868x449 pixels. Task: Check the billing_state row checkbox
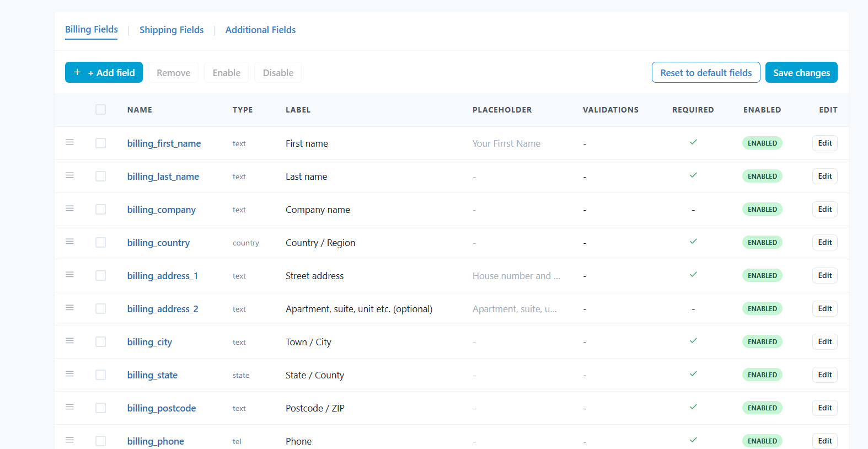100,375
